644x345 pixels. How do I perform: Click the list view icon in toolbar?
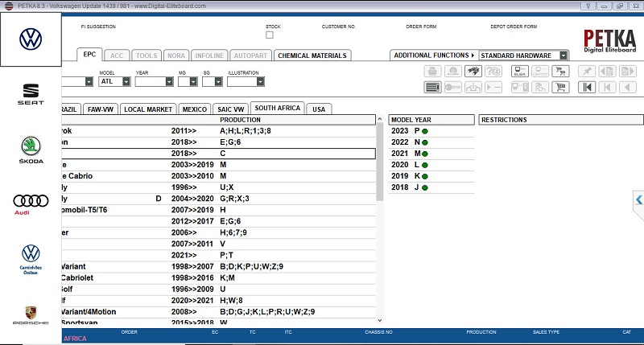(x=431, y=86)
